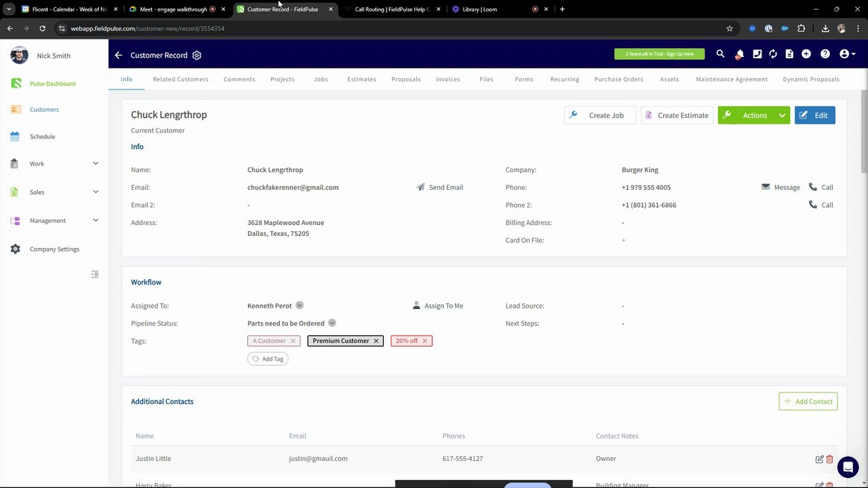This screenshot has height=488, width=868.
Task: Open the phone dialer icon in header
Action: pyautogui.click(x=757, y=54)
